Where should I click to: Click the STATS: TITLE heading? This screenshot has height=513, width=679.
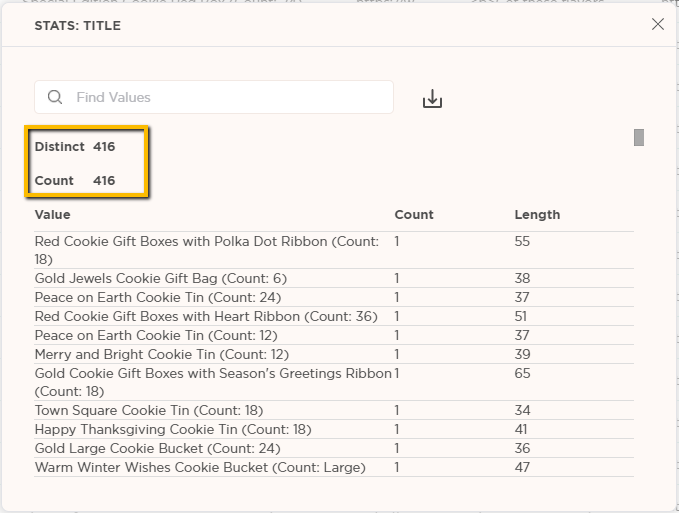[x=78, y=26]
